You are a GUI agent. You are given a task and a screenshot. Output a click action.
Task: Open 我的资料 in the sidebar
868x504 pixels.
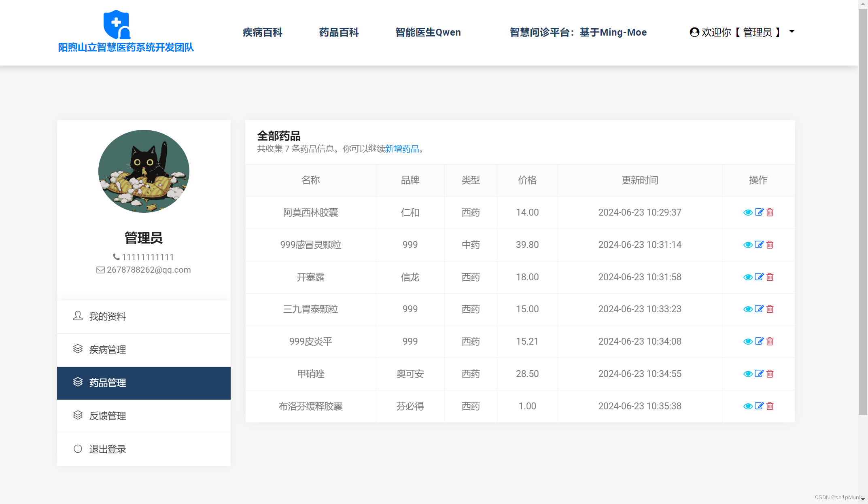click(x=144, y=317)
